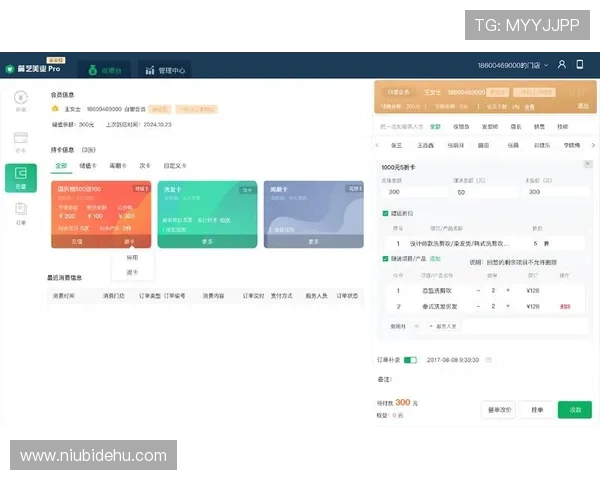Select 全部 staff role filter
This screenshot has height=480, width=600.
coord(435,127)
